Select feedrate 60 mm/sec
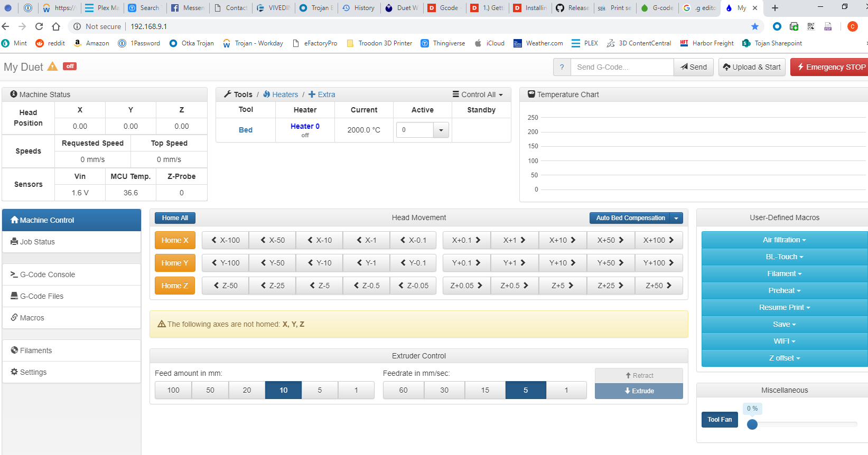The image size is (868, 455). (404, 390)
